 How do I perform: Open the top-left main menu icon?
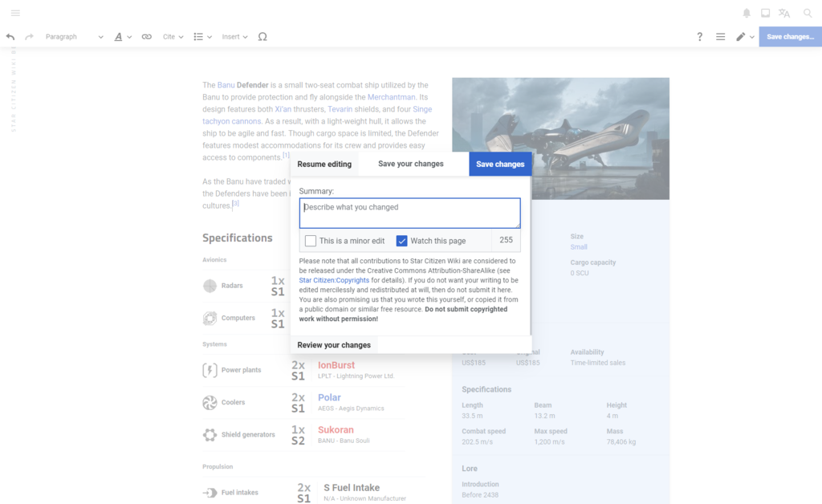pos(15,13)
